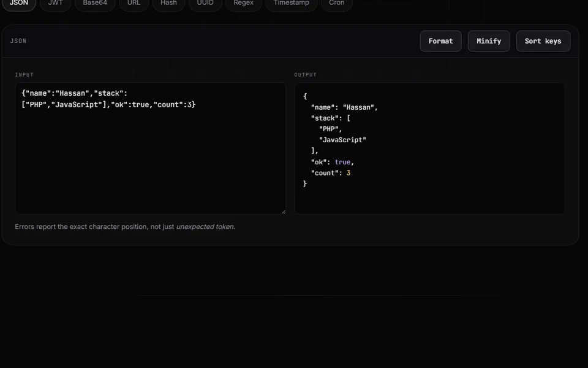Select the Regex tab
The height and width of the screenshot is (368, 588).
243,4
